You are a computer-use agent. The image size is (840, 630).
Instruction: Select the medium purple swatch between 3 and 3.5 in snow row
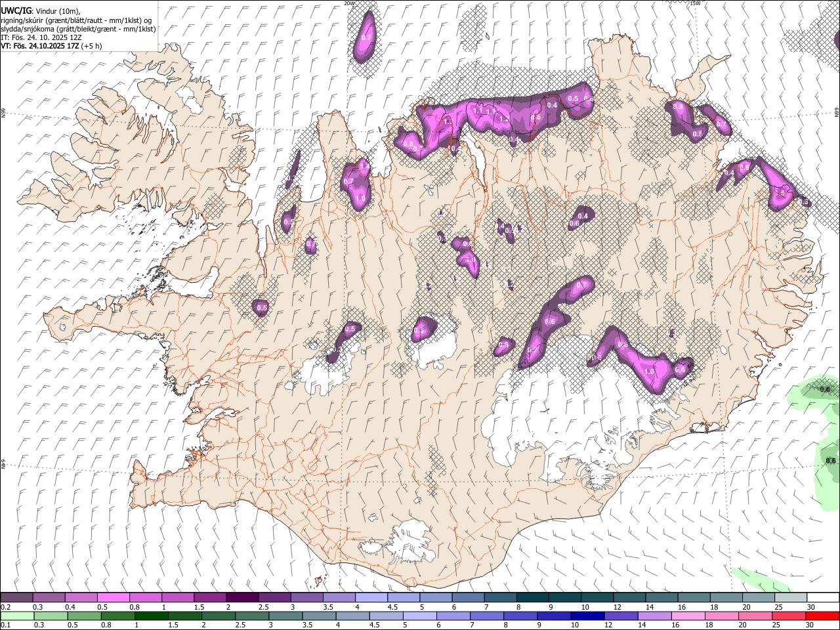306,598
